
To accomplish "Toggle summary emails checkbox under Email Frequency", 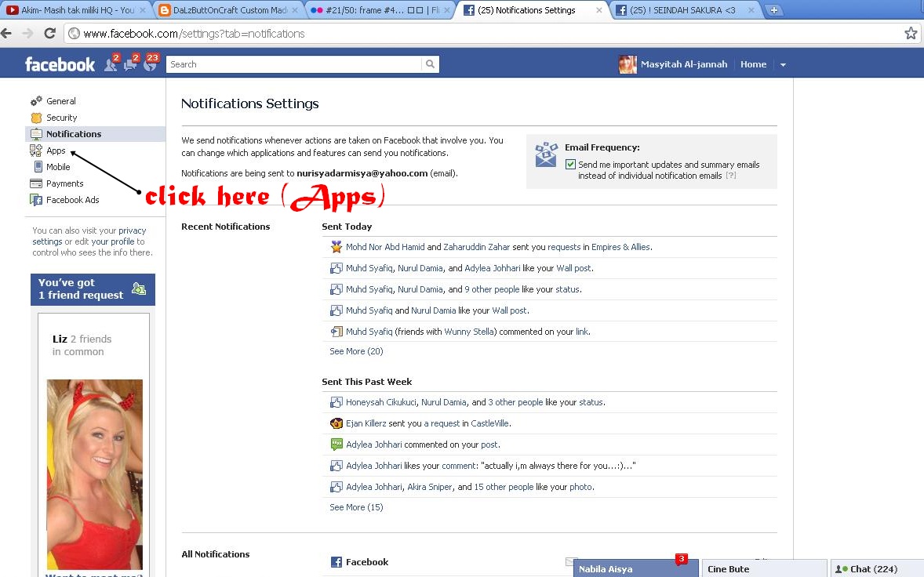I will [x=570, y=165].
